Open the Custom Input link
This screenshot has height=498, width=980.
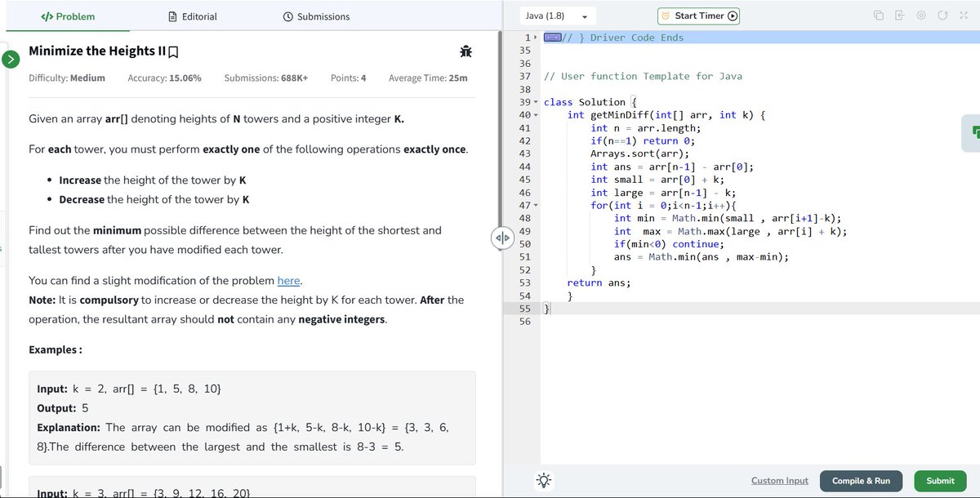(780, 481)
